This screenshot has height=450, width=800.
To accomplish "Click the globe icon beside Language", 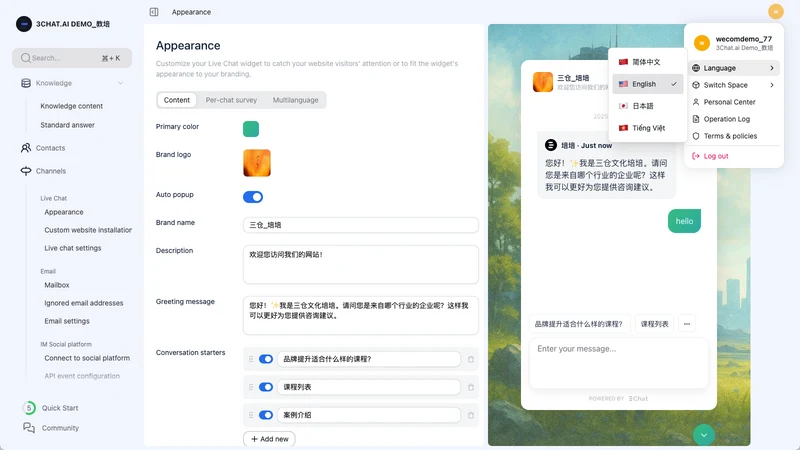I will [696, 68].
